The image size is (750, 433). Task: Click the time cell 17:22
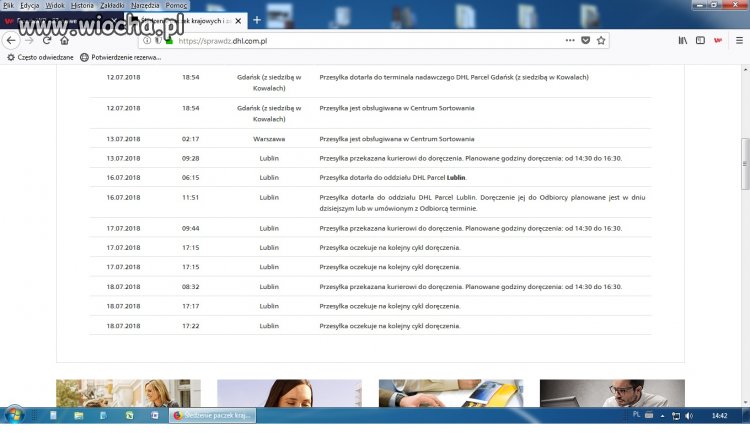pos(190,326)
